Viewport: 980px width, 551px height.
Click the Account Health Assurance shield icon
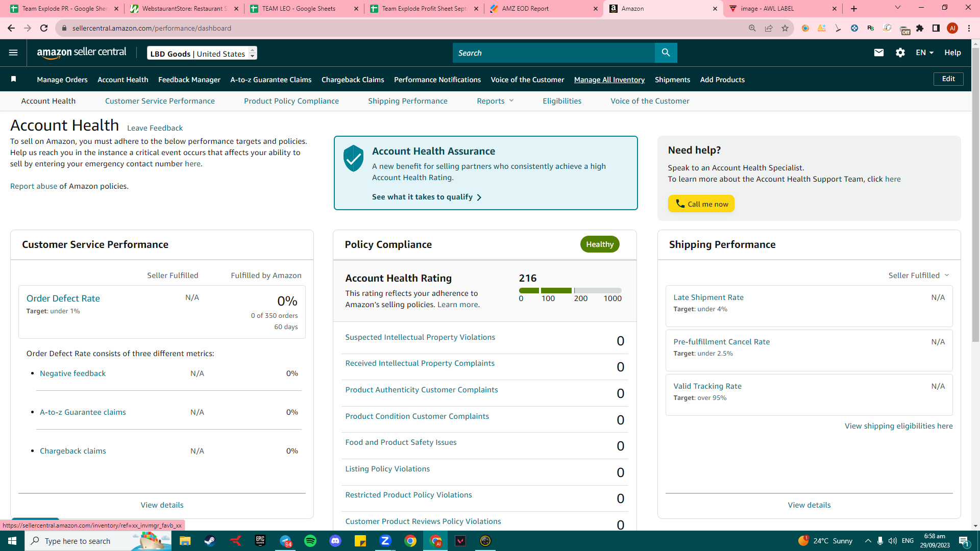[x=353, y=158]
